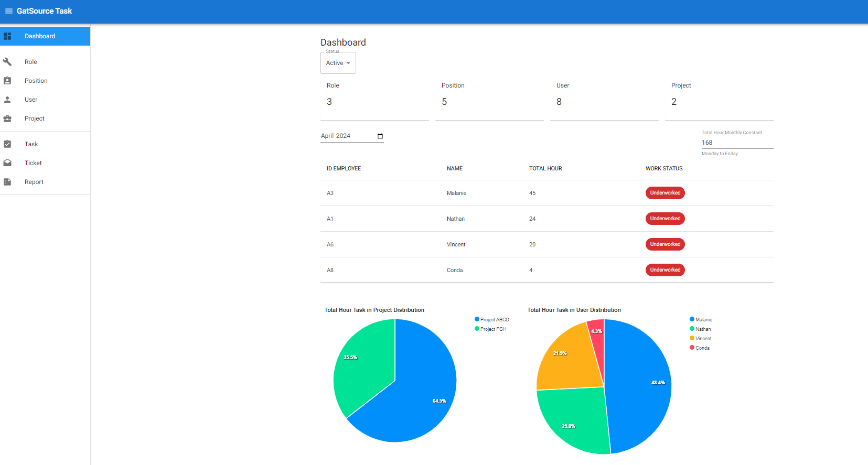The width and height of the screenshot is (868, 465).
Task: Toggle Project ABCD legend color dot
Action: (477, 319)
